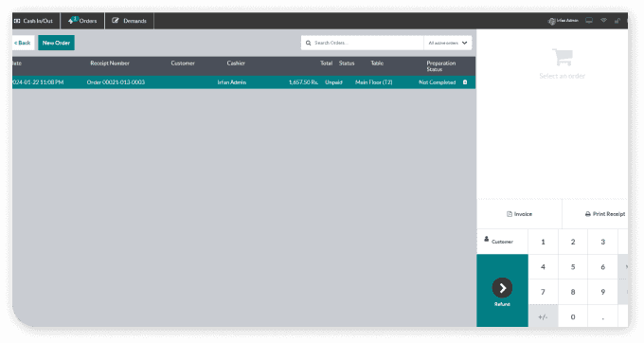Click numpad key 4

click(543, 267)
